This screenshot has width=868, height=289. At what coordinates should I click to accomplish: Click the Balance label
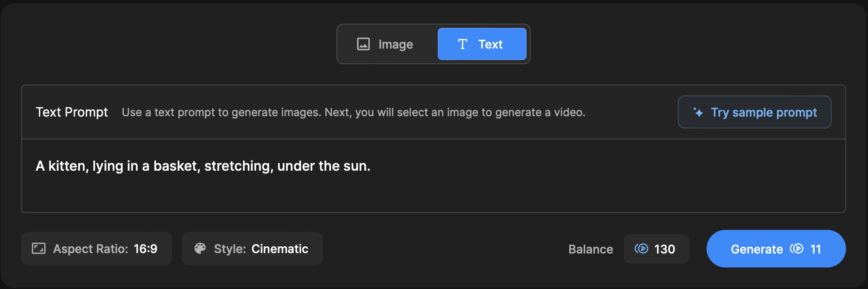click(x=590, y=249)
